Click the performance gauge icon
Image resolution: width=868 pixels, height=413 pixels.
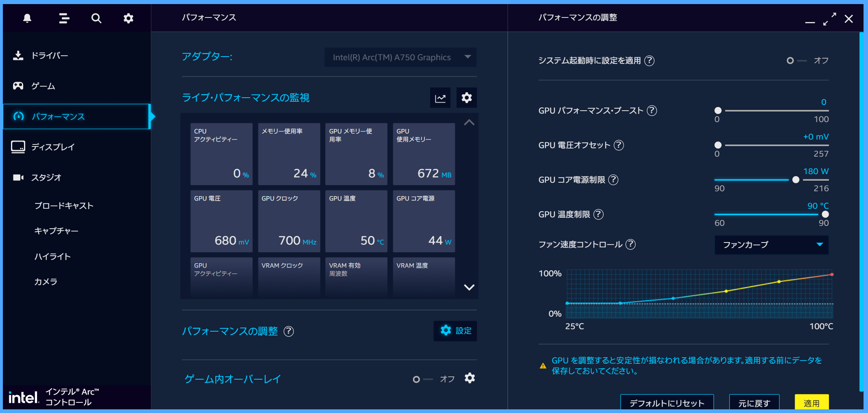point(18,116)
